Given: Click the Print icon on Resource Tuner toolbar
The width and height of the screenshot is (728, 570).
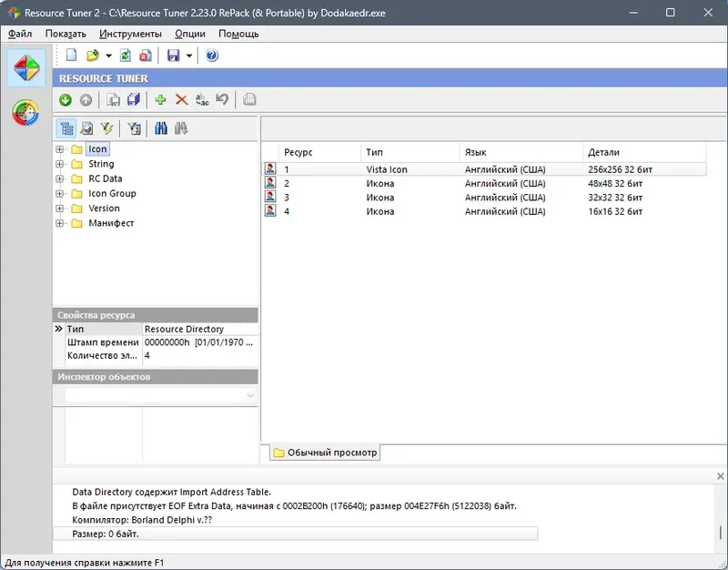Looking at the screenshot, I should point(248,100).
